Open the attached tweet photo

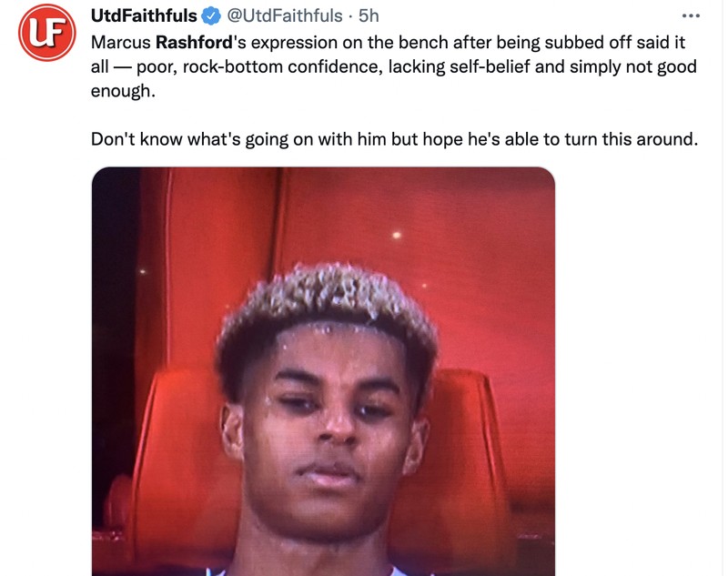323,371
